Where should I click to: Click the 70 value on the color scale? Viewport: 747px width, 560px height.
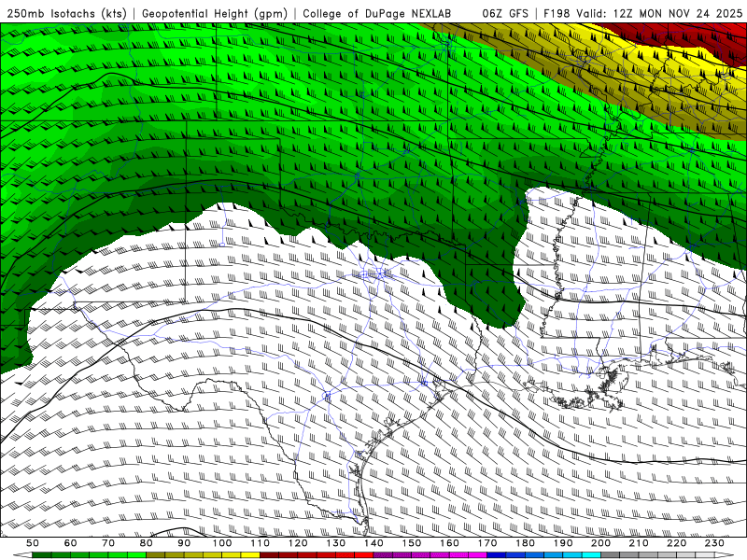[x=108, y=543]
